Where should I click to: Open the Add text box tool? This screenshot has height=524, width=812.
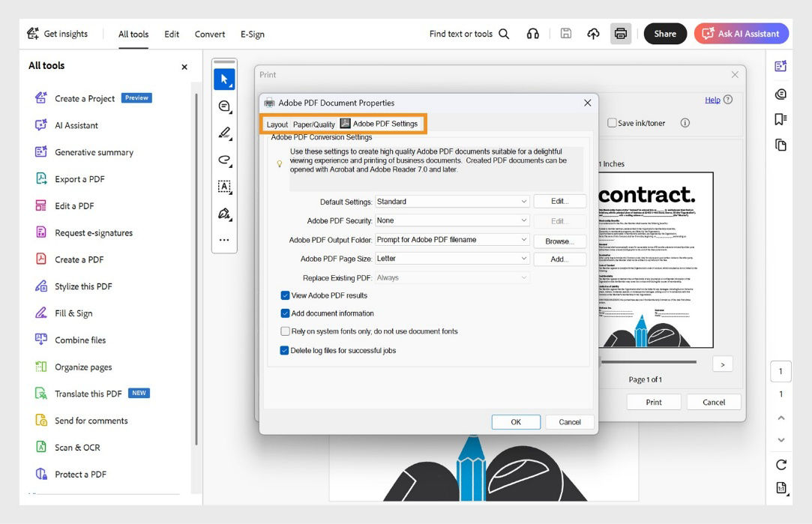pos(223,187)
